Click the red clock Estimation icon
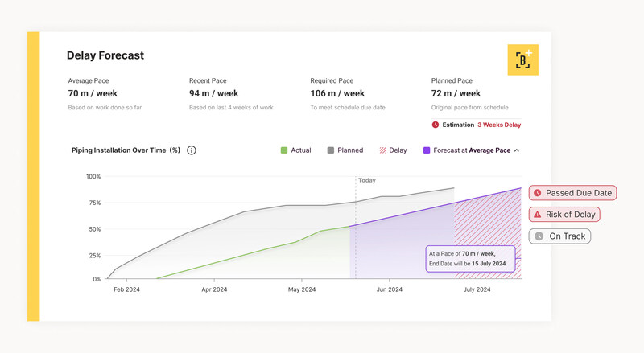This screenshot has width=644, height=353. point(436,125)
